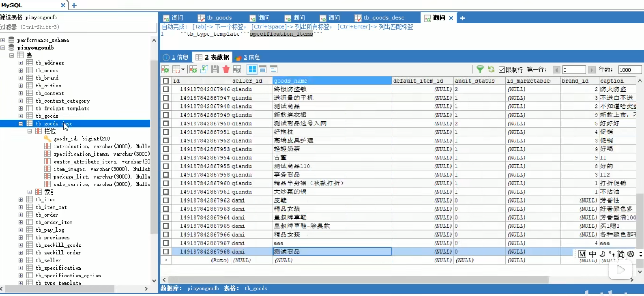The image size is (644, 296).
Task: Click the green filter funnel icon
Action: [480, 69]
